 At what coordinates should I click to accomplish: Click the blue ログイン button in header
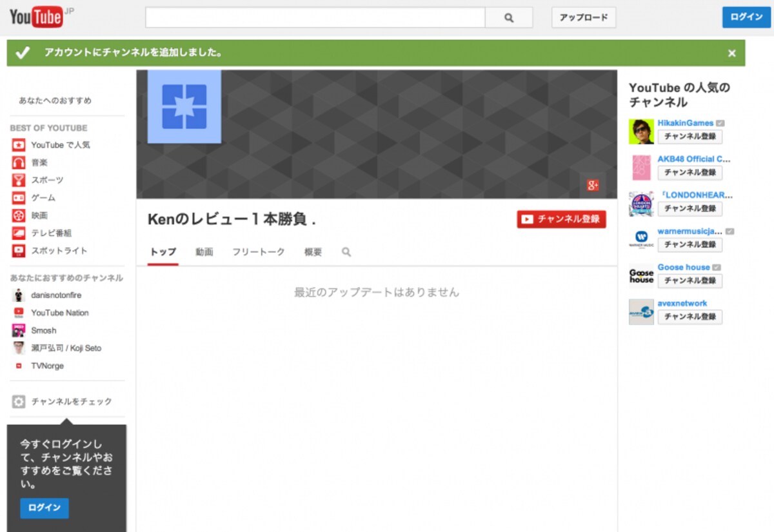pyautogui.click(x=746, y=17)
